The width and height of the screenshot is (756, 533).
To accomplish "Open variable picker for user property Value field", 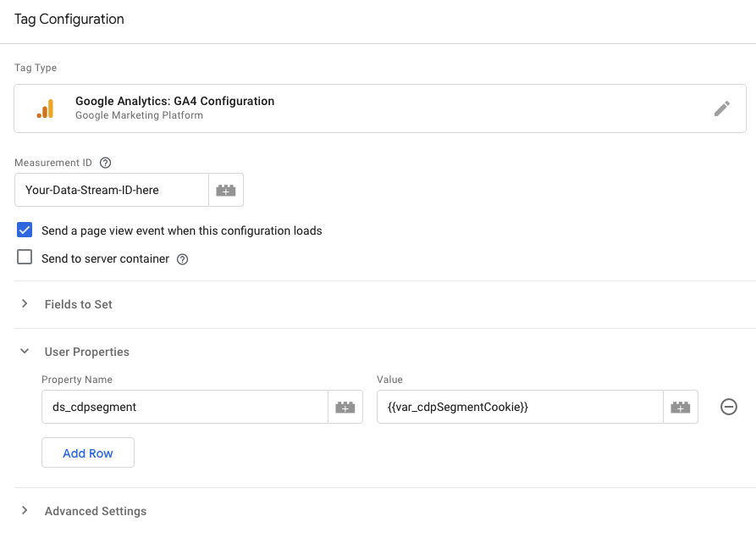I will click(x=681, y=407).
